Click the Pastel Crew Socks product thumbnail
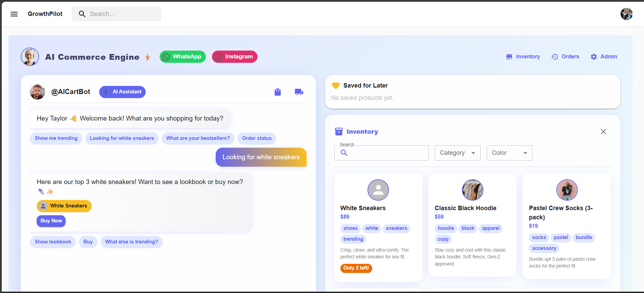 click(x=567, y=190)
